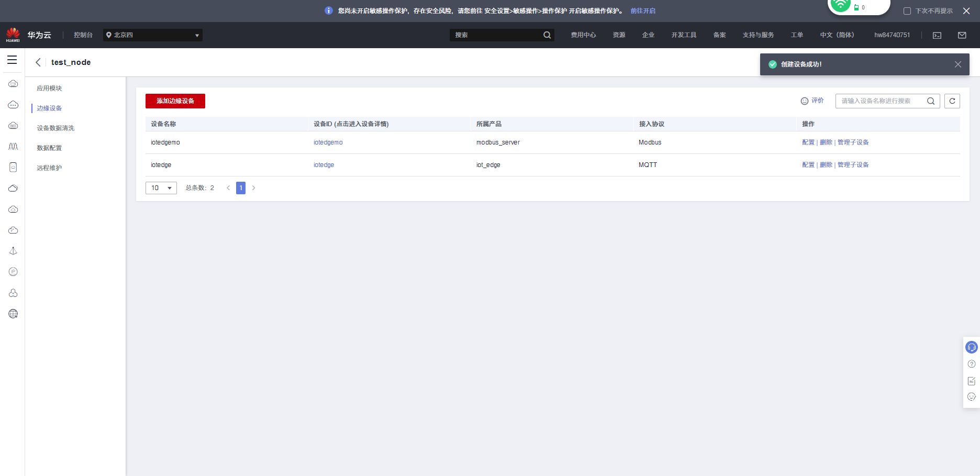Click the refresh icon beside device search

click(x=952, y=101)
